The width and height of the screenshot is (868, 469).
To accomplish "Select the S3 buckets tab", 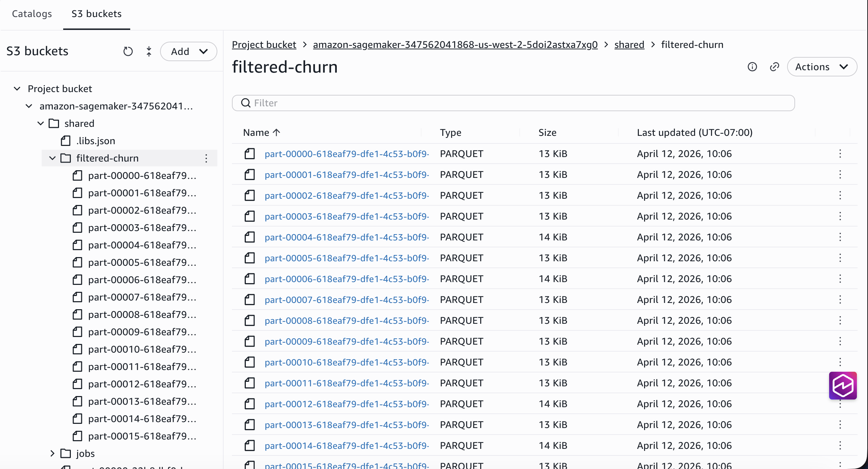I will (97, 14).
